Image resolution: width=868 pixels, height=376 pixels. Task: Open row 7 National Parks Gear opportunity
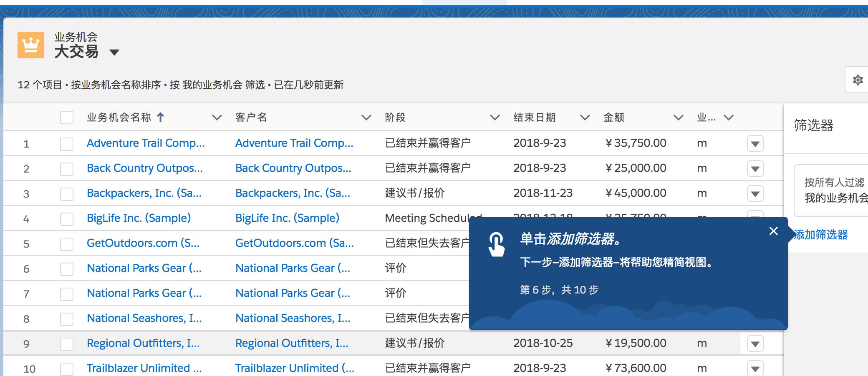coord(144,293)
